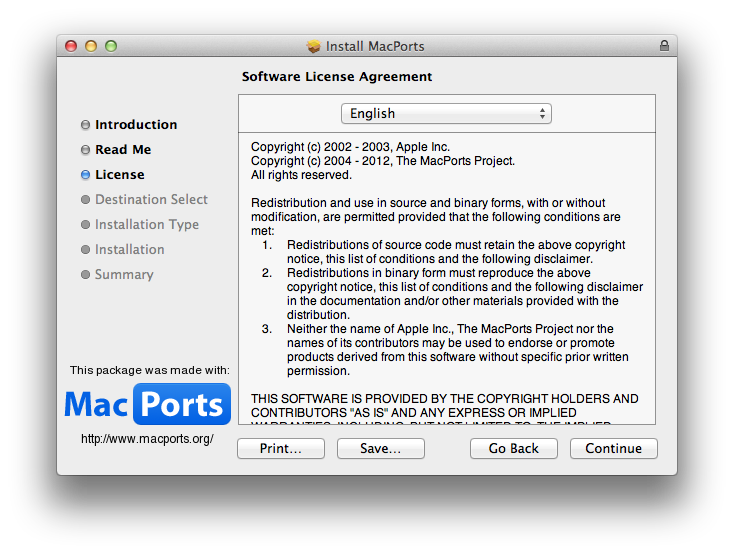734x554 pixels.
Task: Click the package box icon beside Install MacPorts
Action: click(x=314, y=46)
